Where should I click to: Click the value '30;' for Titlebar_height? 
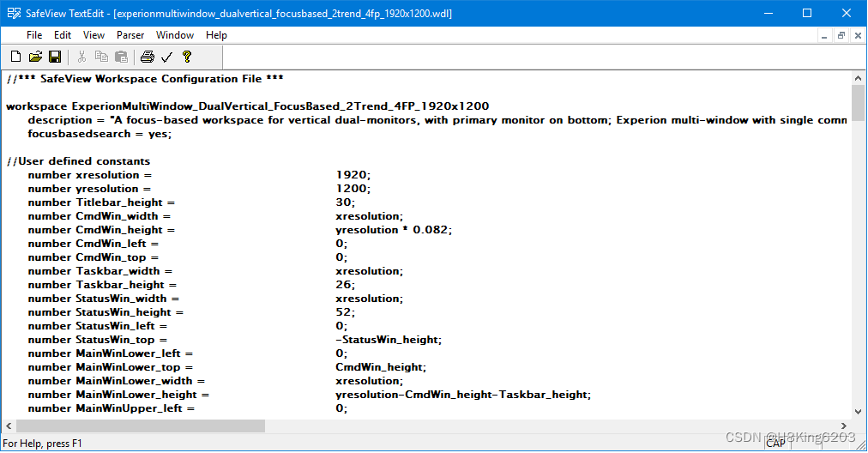(x=346, y=202)
